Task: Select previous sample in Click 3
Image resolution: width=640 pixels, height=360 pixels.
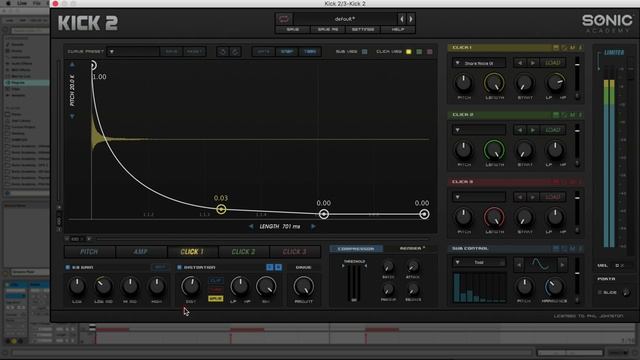Action: (x=520, y=197)
